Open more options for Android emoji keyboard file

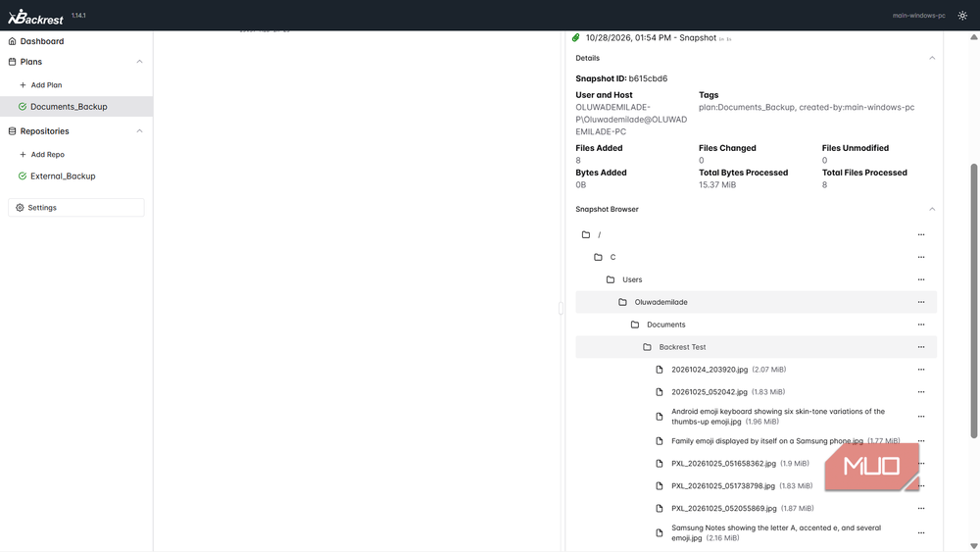pos(921,417)
